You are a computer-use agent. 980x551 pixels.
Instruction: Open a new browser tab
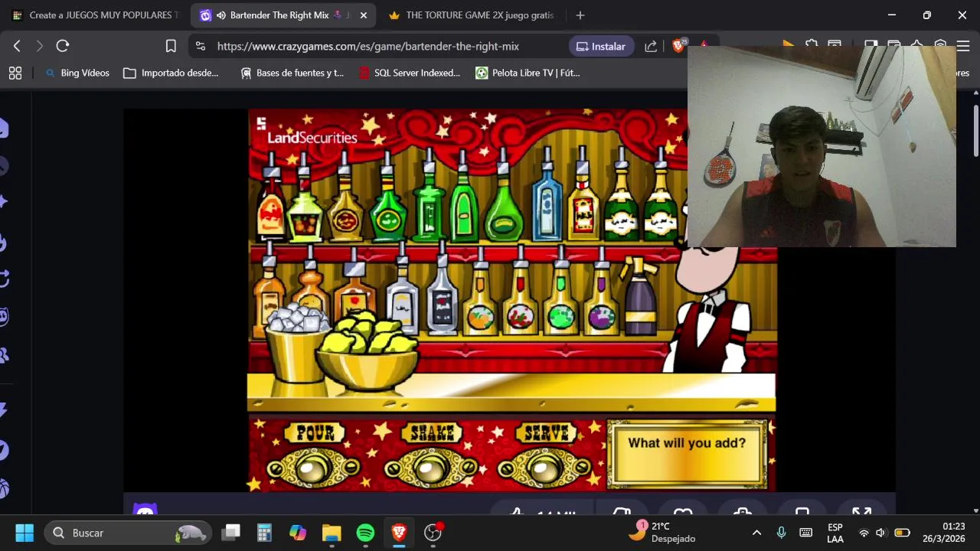(580, 15)
